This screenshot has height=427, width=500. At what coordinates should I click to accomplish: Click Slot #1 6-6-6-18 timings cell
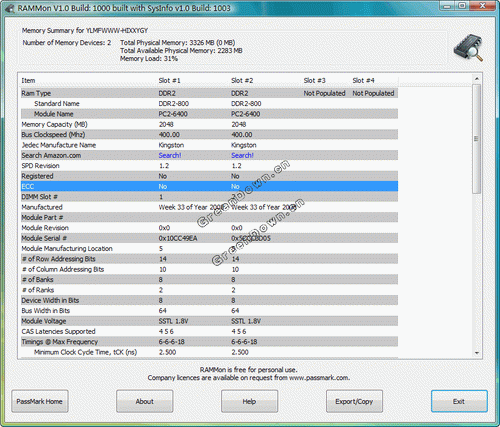[172, 342]
